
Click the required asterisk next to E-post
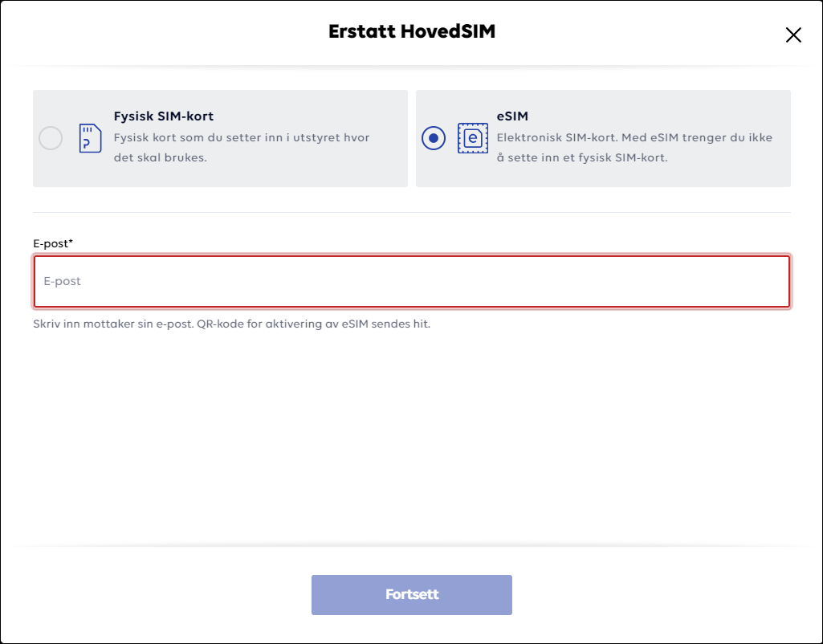[71, 242]
